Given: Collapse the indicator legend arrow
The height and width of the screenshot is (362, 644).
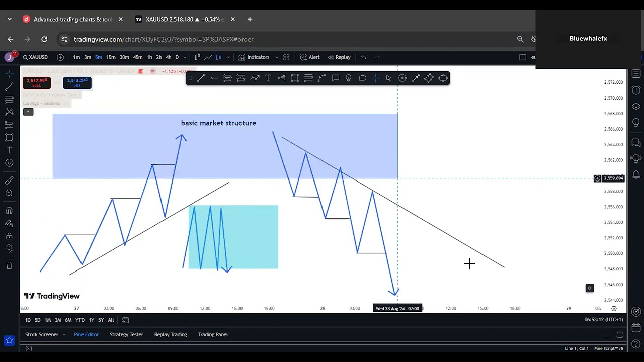Looking at the screenshot, I should point(28,112).
